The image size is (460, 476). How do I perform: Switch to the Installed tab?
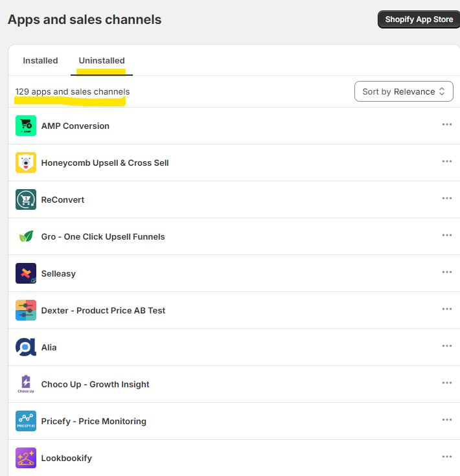pos(40,61)
